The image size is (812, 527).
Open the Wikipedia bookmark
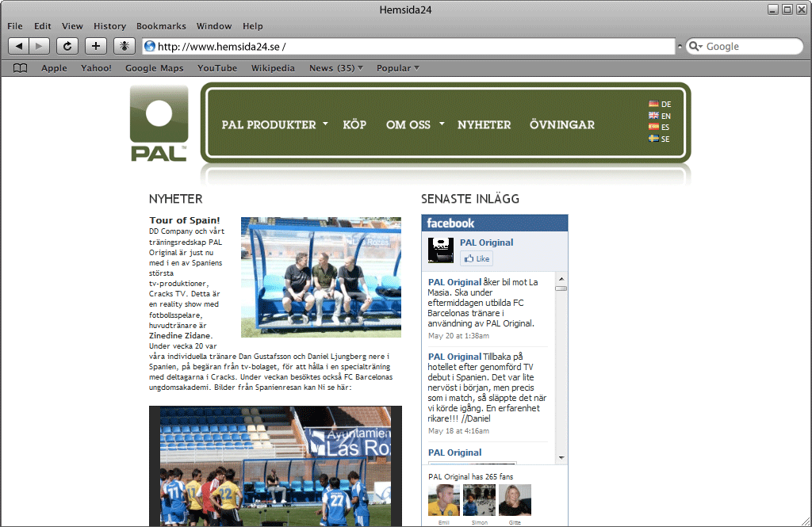pos(273,68)
